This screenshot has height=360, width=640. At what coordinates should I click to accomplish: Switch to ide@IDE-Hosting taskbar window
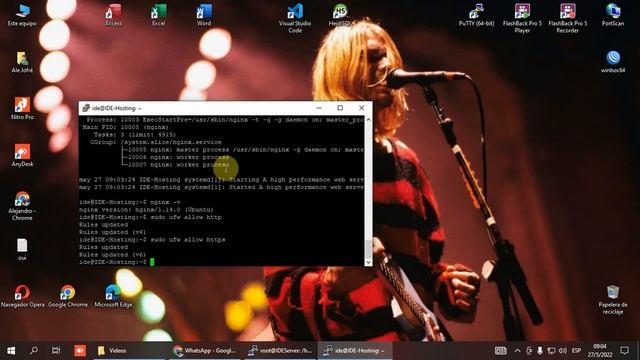(355, 351)
